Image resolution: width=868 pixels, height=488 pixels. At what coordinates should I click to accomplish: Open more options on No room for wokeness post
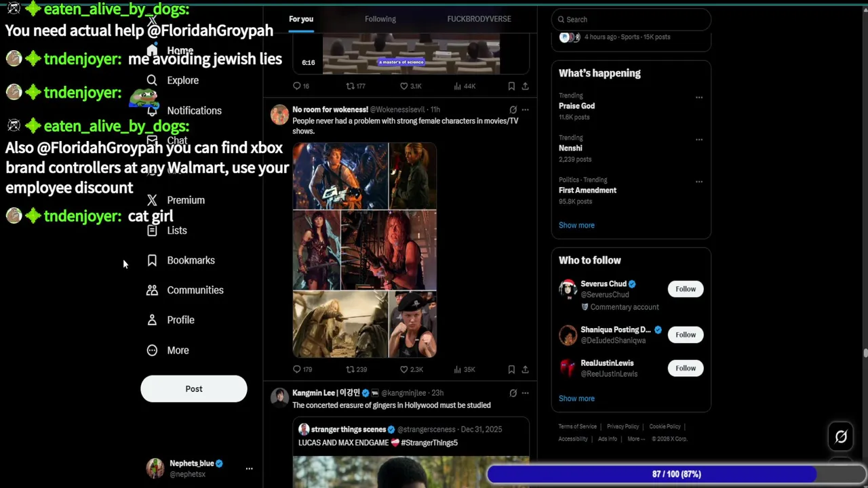click(525, 109)
